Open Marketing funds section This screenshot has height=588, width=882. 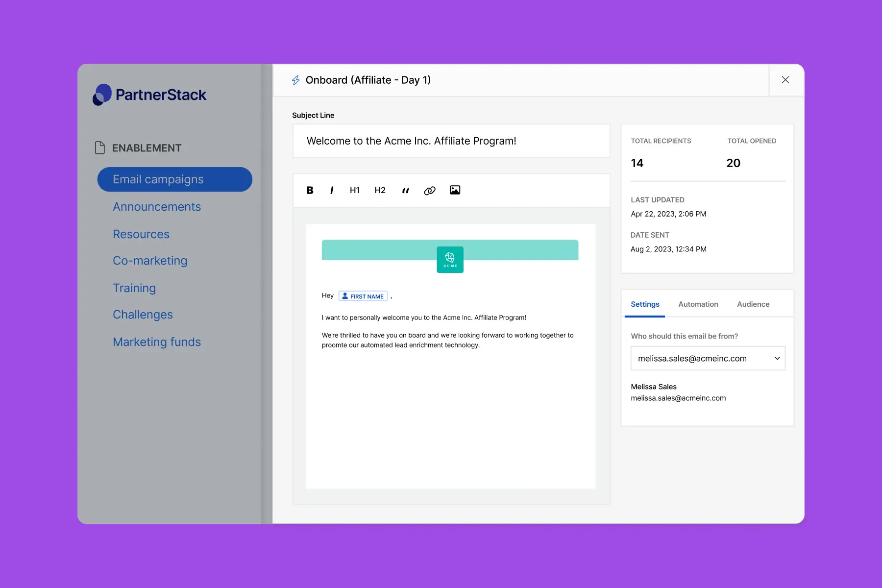point(157,342)
